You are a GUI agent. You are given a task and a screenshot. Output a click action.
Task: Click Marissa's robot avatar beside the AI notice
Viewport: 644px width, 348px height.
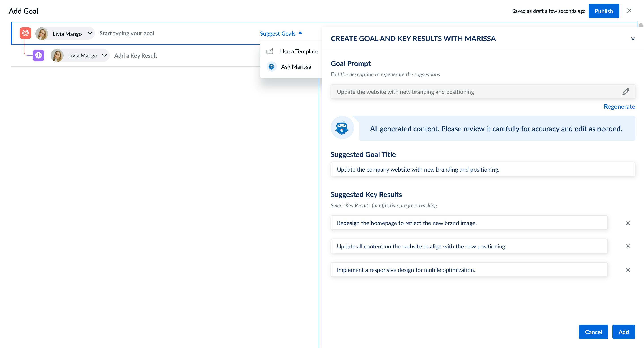click(x=342, y=127)
